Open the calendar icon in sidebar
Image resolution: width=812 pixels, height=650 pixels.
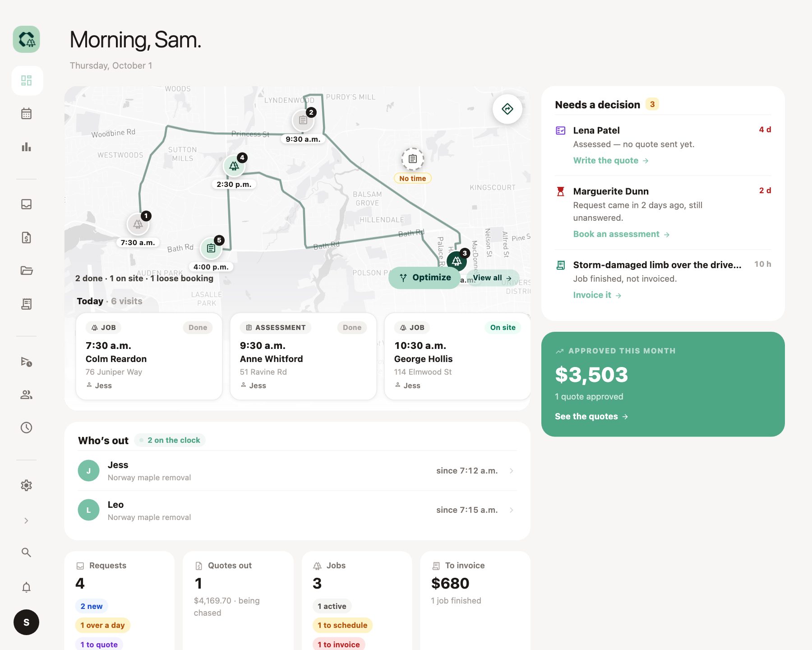27,114
